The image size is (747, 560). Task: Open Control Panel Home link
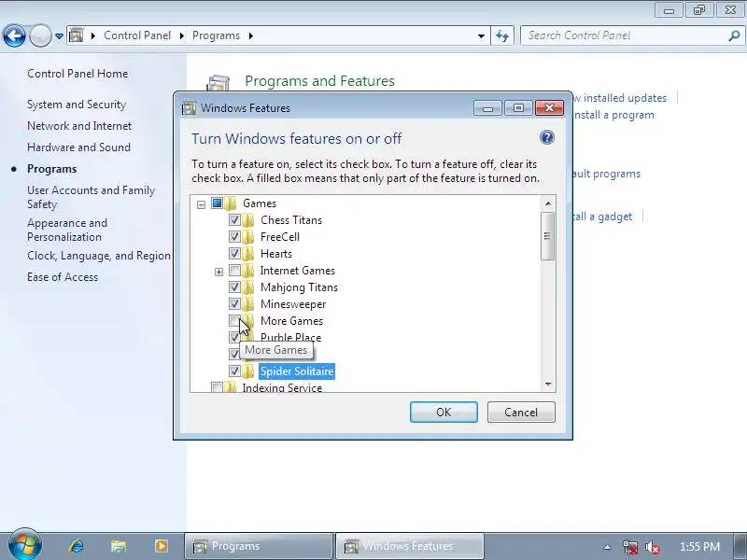(x=78, y=74)
